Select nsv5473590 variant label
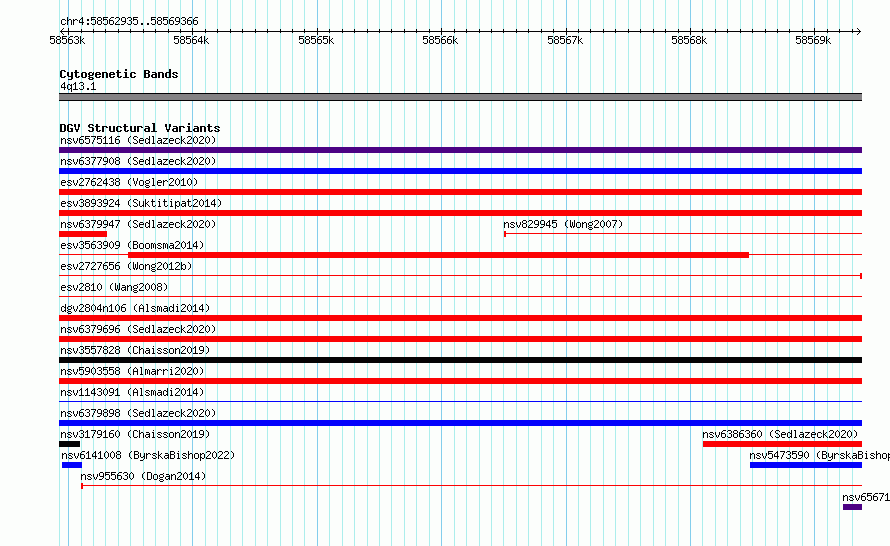890x546 pixels. 820,455
